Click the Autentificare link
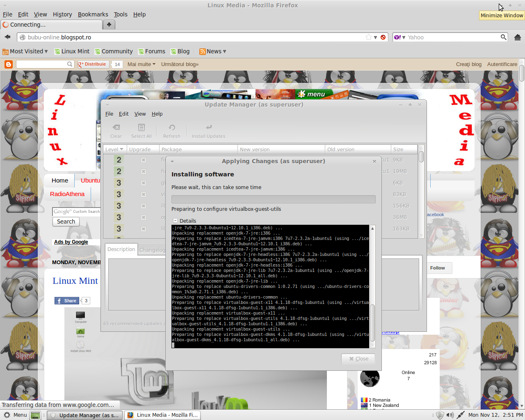 [x=502, y=64]
